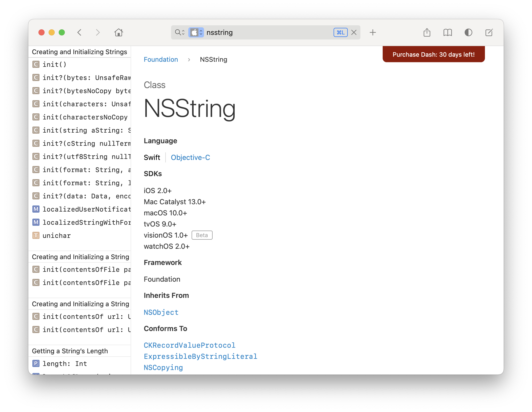Select unichar type in sidebar
Image resolution: width=532 pixels, height=412 pixels.
click(x=56, y=236)
